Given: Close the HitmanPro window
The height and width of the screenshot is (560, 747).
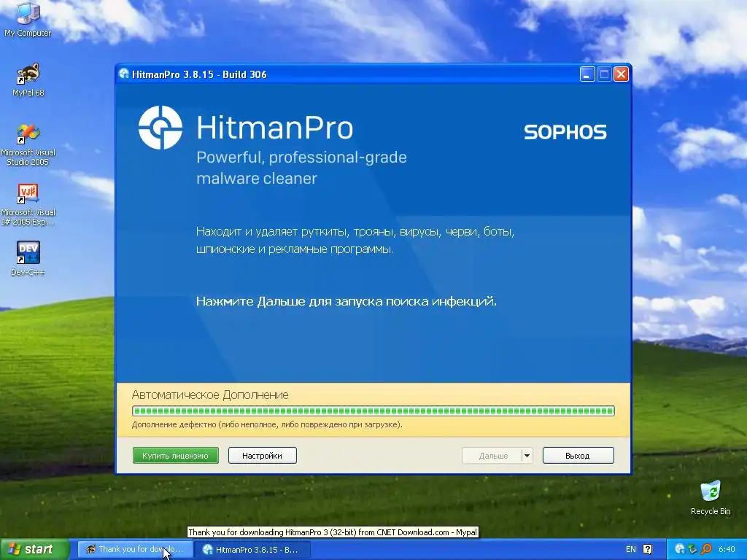Looking at the screenshot, I should pyautogui.click(x=621, y=74).
